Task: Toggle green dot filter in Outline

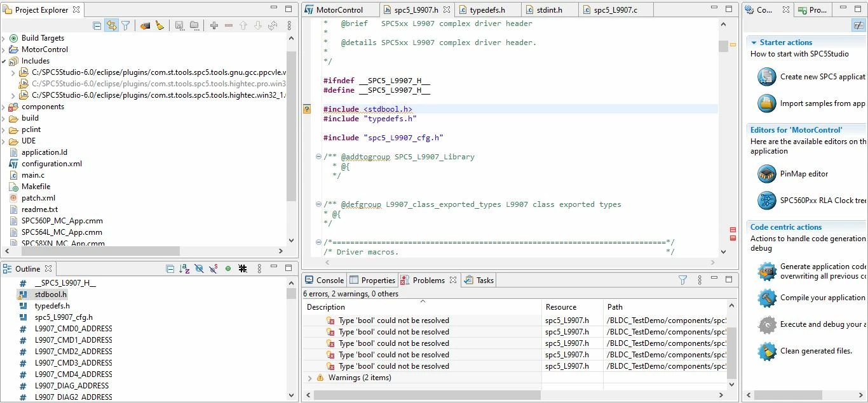Action: [x=227, y=268]
